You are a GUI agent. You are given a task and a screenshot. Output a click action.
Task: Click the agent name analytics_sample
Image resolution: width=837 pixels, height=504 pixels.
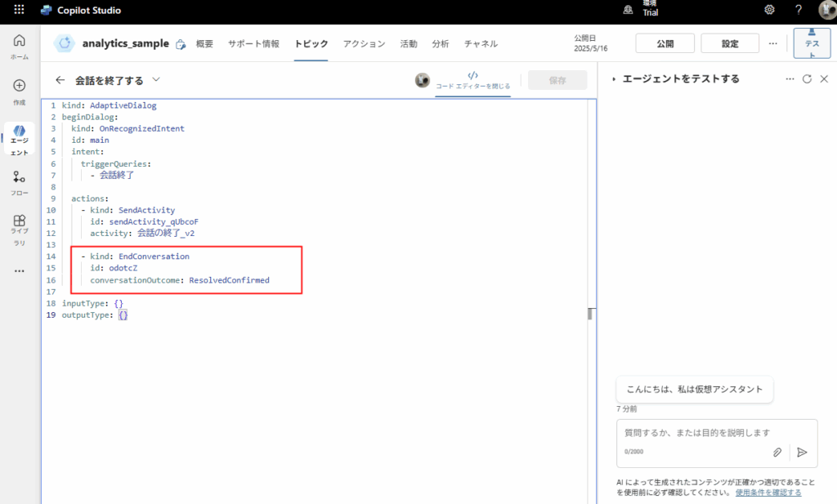125,43
